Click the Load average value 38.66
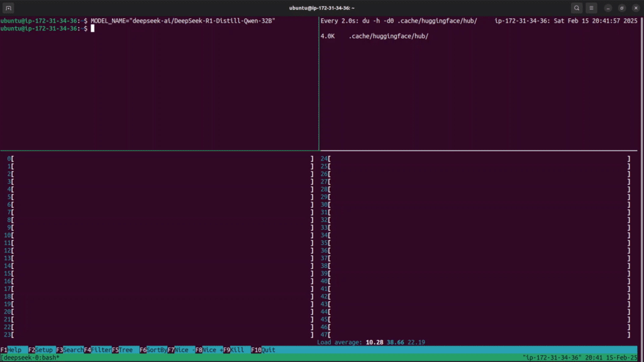 [x=395, y=343]
